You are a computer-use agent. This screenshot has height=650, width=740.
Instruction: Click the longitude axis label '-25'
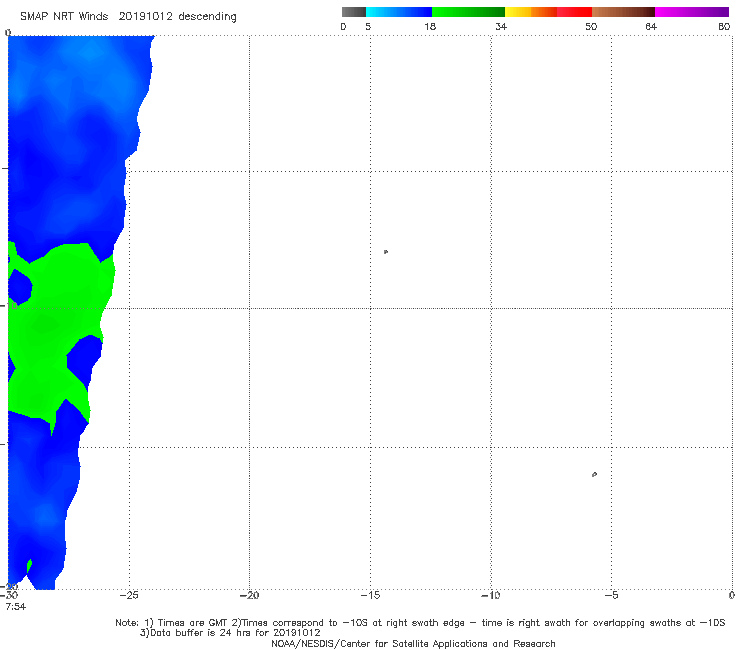pyautogui.click(x=129, y=595)
